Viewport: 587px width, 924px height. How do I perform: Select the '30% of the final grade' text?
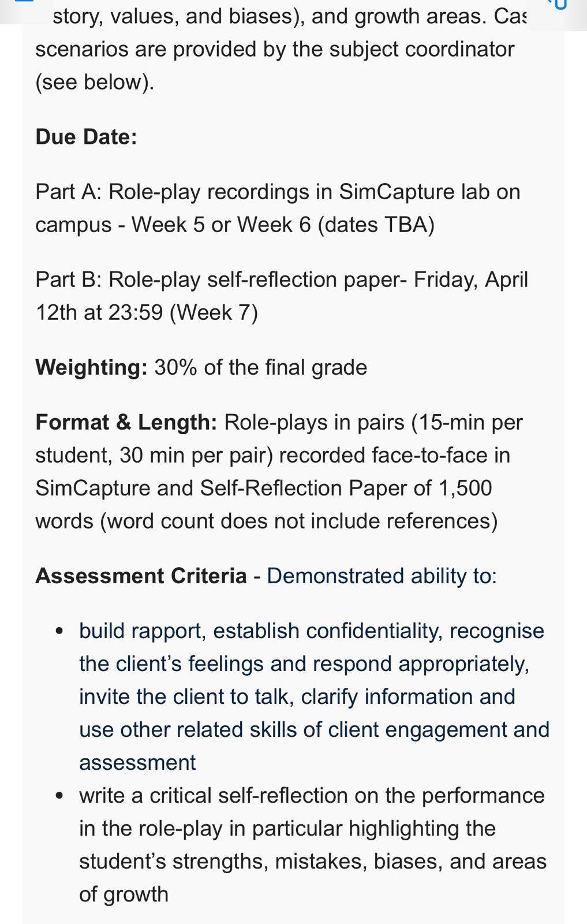pyautogui.click(x=260, y=367)
